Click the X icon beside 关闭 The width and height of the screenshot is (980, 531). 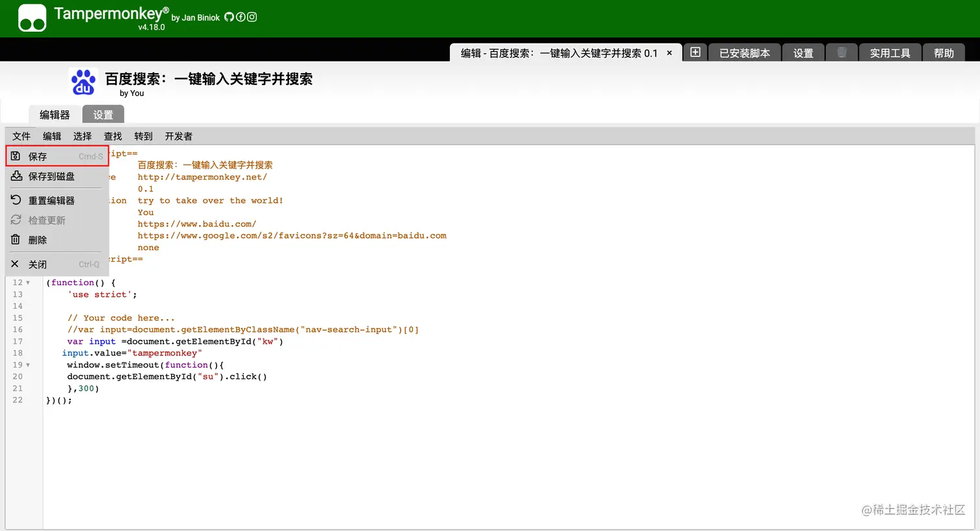click(15, 264)
